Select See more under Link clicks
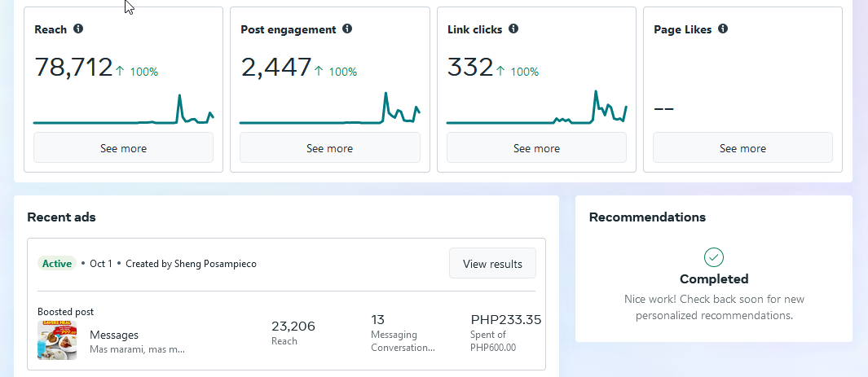 (x=536, y=148)
